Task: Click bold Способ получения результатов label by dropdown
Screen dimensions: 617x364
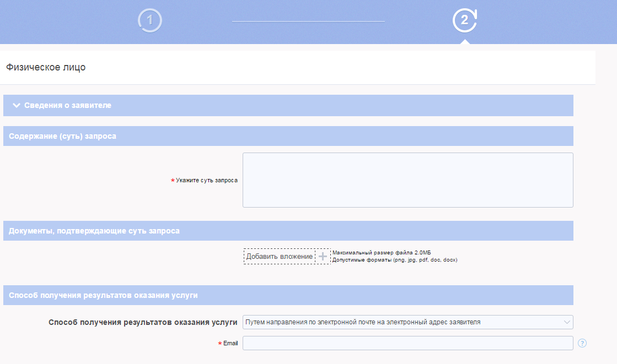Action: point(143,322)
